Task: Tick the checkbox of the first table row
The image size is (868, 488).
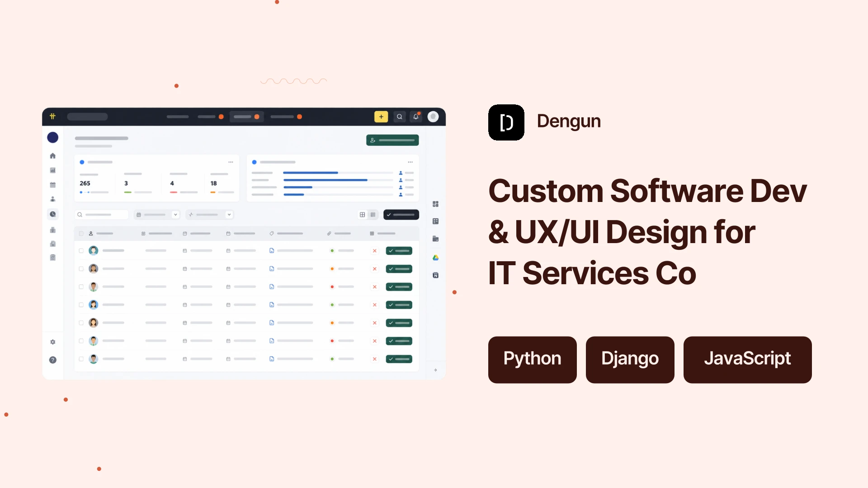Action: (81, 251)
